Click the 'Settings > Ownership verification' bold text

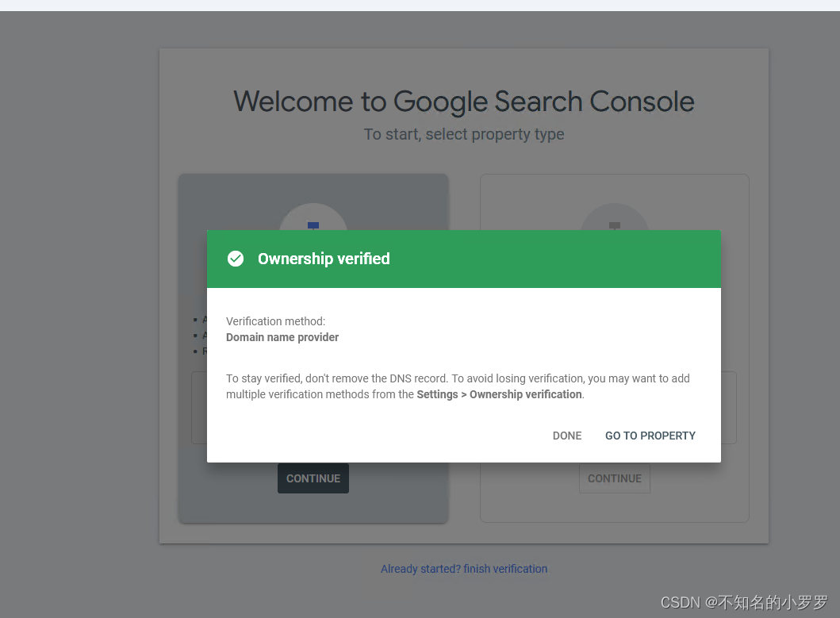pos(499,394)
